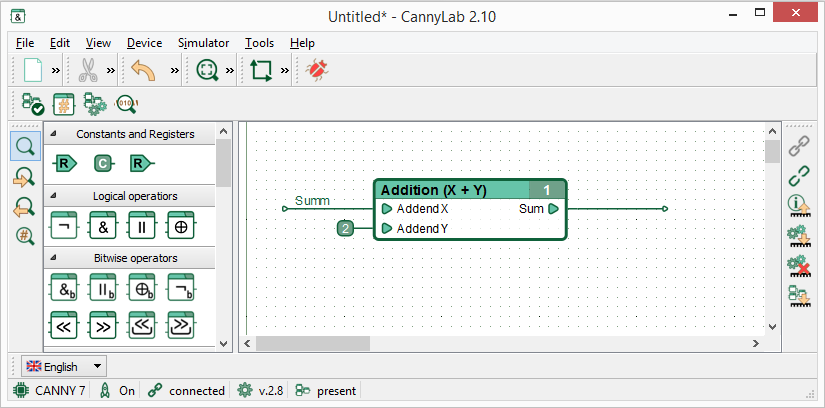Image resolution: width=825 pixels, height=408 pixels.
Task: Pick the bitwise XOR operator block
Action: tap(142, 287)
